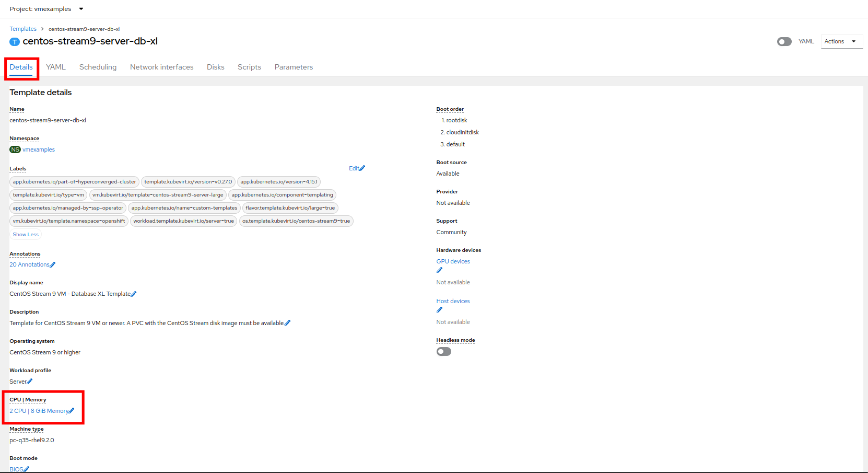Click the blue T template icon

point(15,42)
